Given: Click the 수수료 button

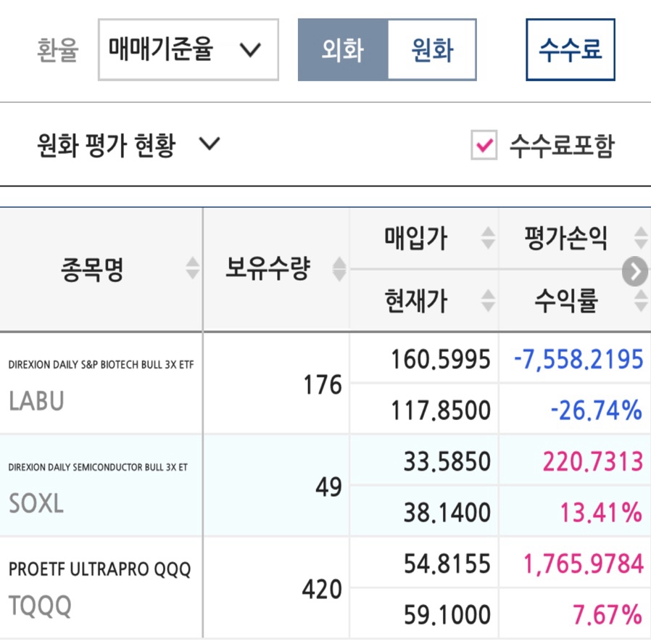Looking at the screenshot, I should (x=571, y=50).
